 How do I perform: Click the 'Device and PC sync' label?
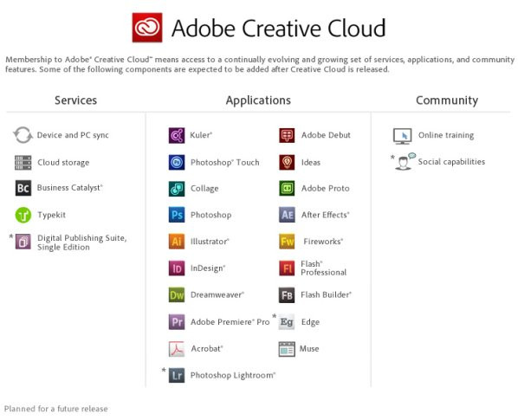pos(73,135)
